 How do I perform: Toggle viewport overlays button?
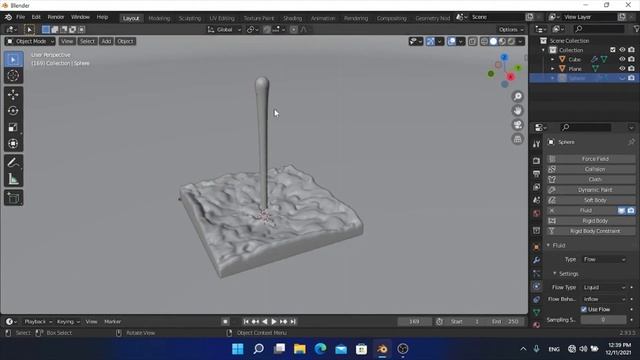point(451,41)
